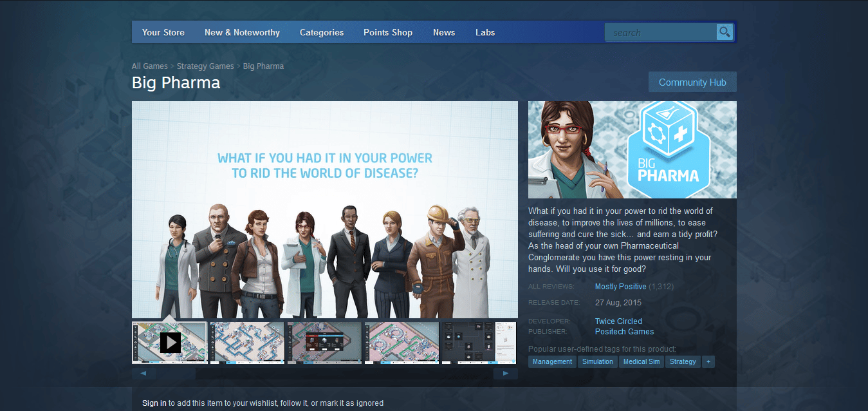The image size is (868, 411).
Task: Click the Big Pharma page title
Action: coord(176,83)
